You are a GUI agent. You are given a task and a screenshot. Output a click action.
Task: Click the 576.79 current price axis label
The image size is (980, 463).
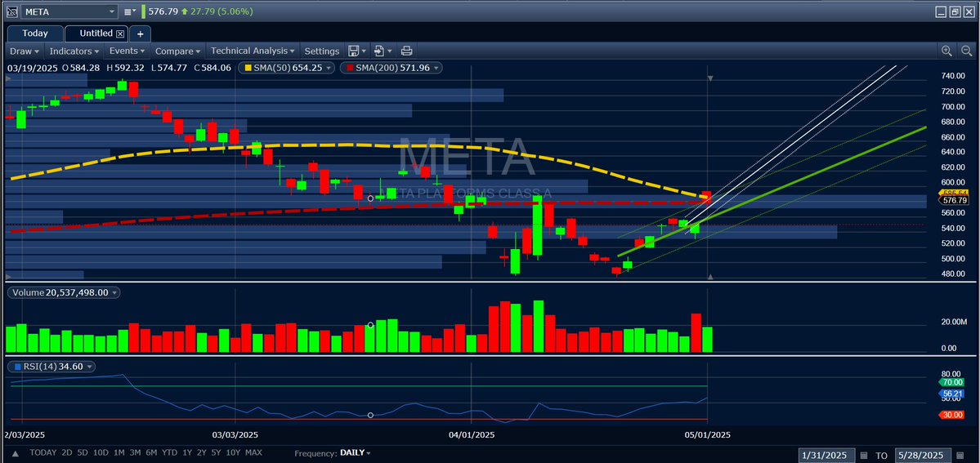[x=955, y=201]
